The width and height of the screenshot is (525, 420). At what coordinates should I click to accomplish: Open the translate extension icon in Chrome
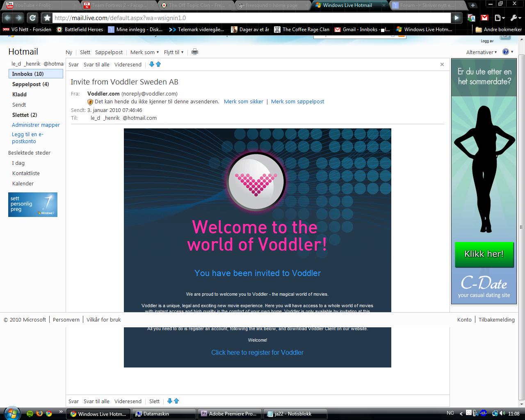(x=472, y=18)
